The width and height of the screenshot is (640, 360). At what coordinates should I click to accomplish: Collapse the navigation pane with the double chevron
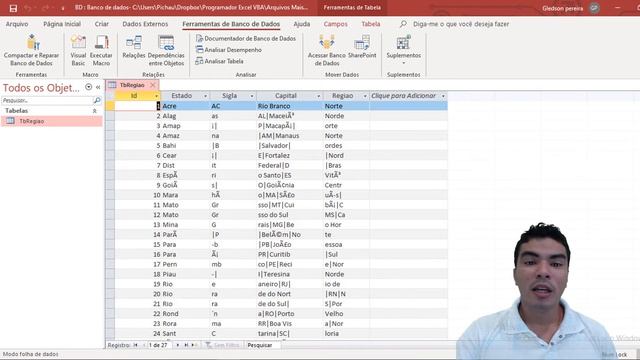[98, 87]
